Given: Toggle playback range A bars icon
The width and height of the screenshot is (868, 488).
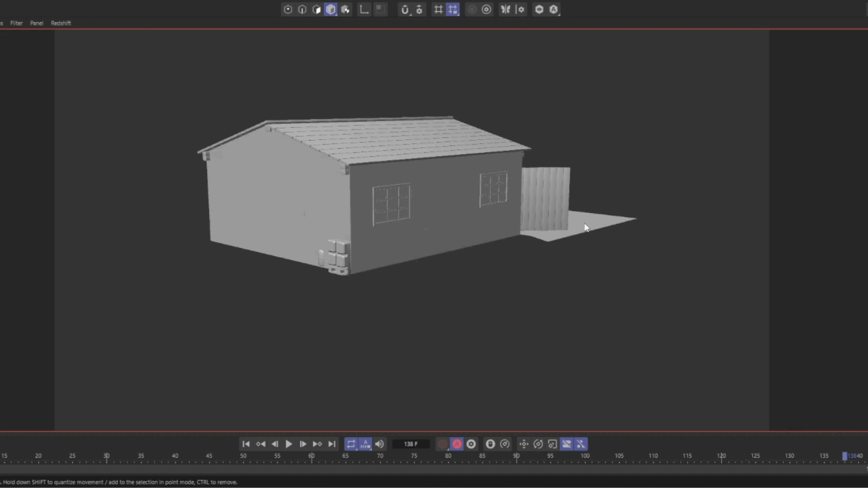Looking at the screenshot, I should (x=365, y=444).
